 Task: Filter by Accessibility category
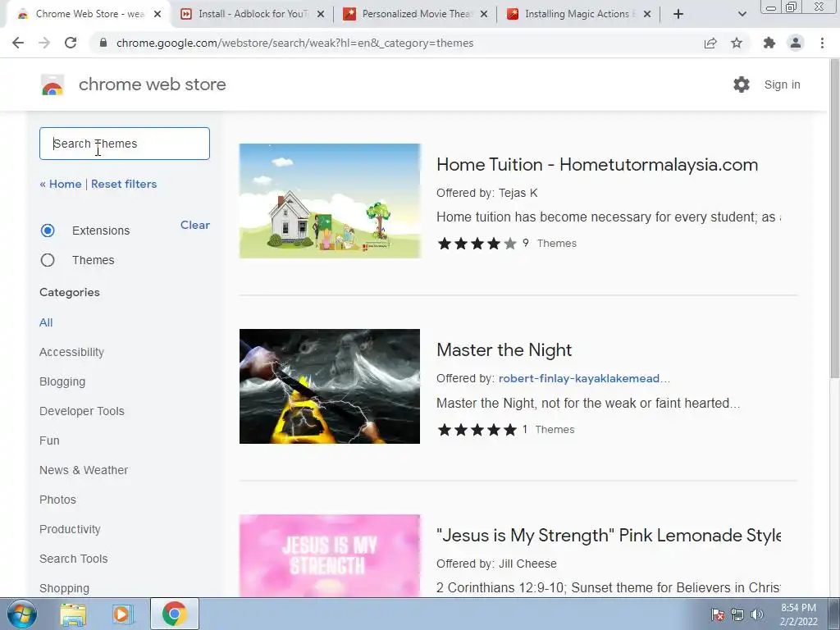[x=72, y=352]
